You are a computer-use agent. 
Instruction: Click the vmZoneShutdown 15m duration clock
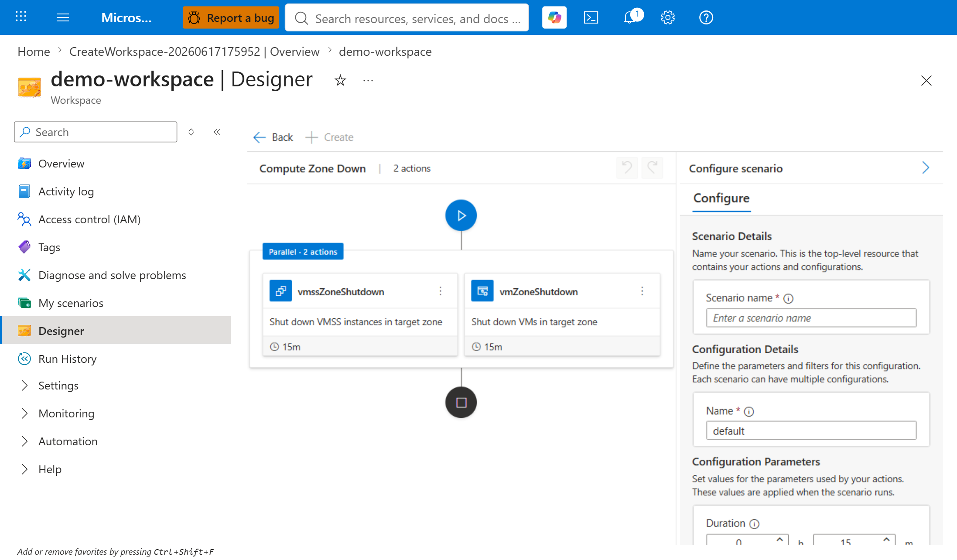click(x=476, y=347)
